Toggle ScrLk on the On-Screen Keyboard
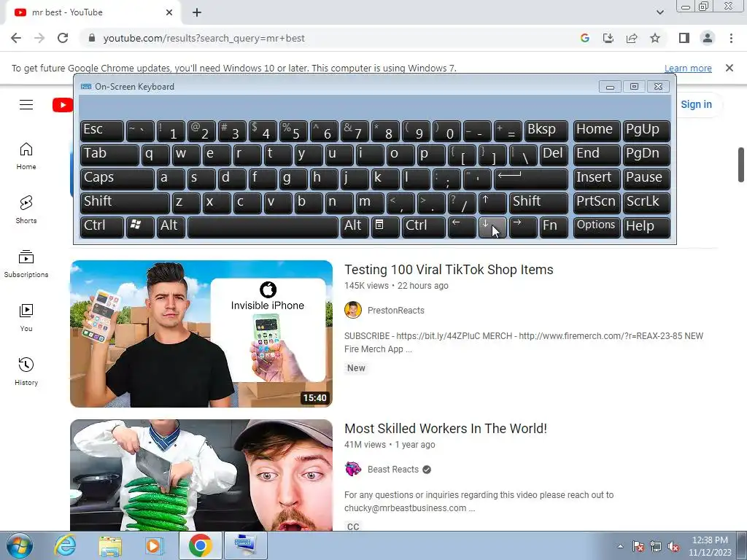Screen dimensions: 747x560 [x=646, y=203]
